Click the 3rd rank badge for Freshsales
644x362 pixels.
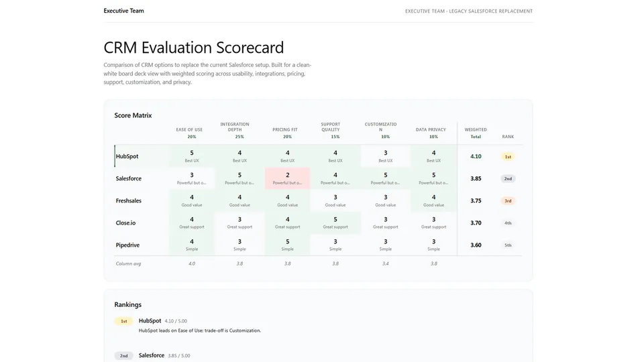tap(508, 200)
